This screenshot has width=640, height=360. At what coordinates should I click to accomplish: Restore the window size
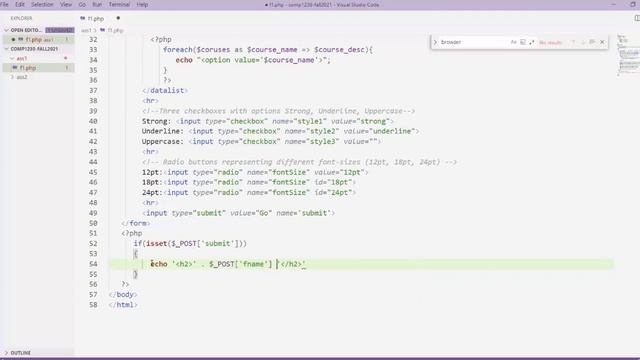(633, 4)
